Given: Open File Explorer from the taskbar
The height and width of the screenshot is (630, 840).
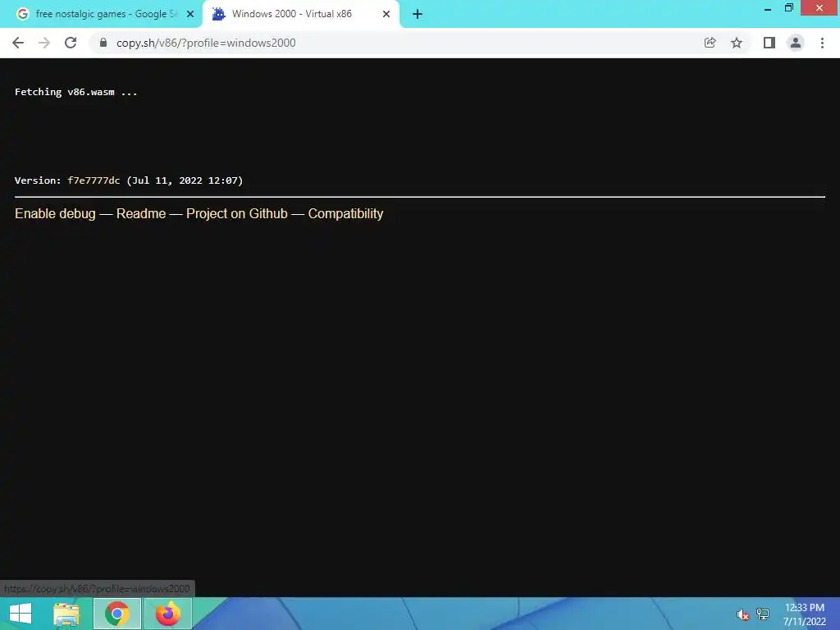Looking at the screenshot, I should click(66, 614).
